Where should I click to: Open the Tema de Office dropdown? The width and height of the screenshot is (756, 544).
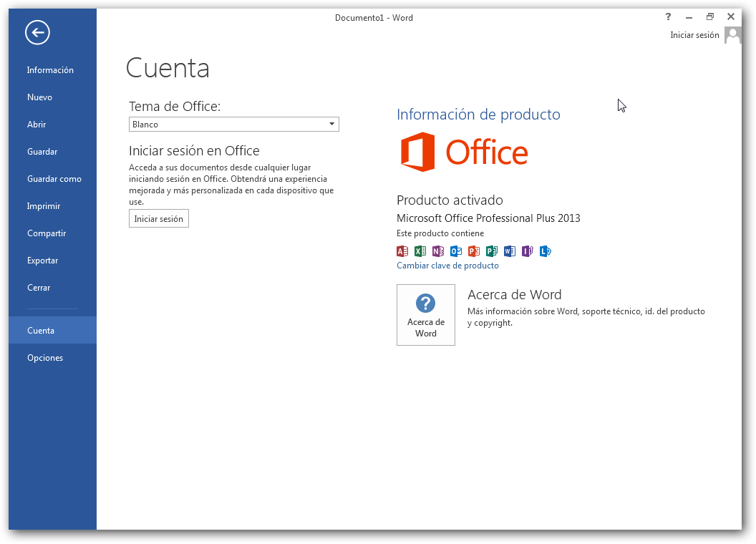click(331, 124)
